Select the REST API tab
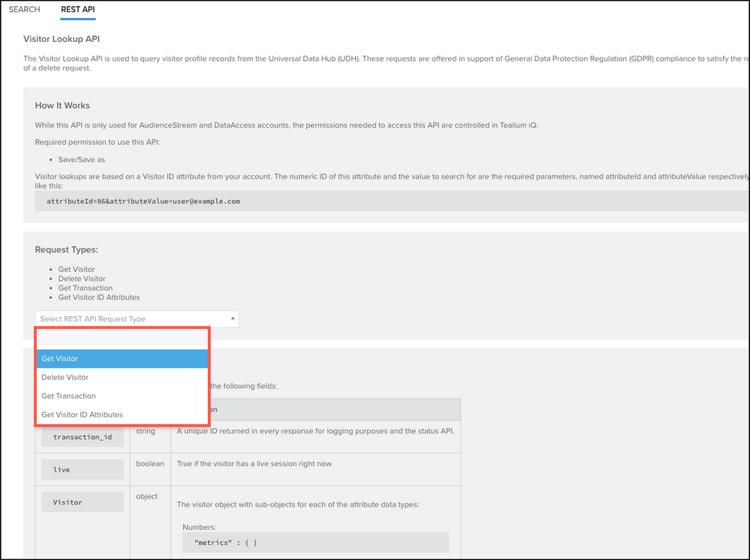 (x=78, y=10)
